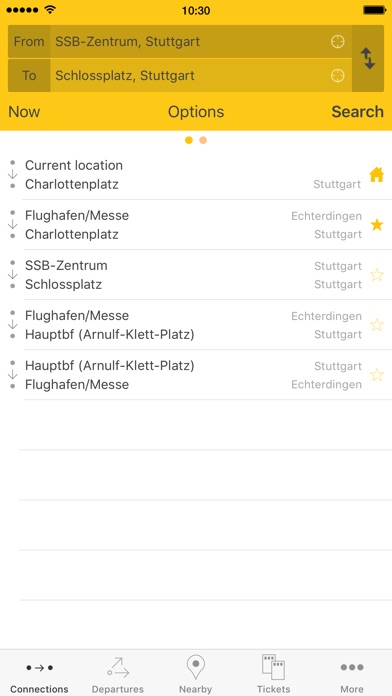
Task: Open the Tickets tab
Action: 273,674
